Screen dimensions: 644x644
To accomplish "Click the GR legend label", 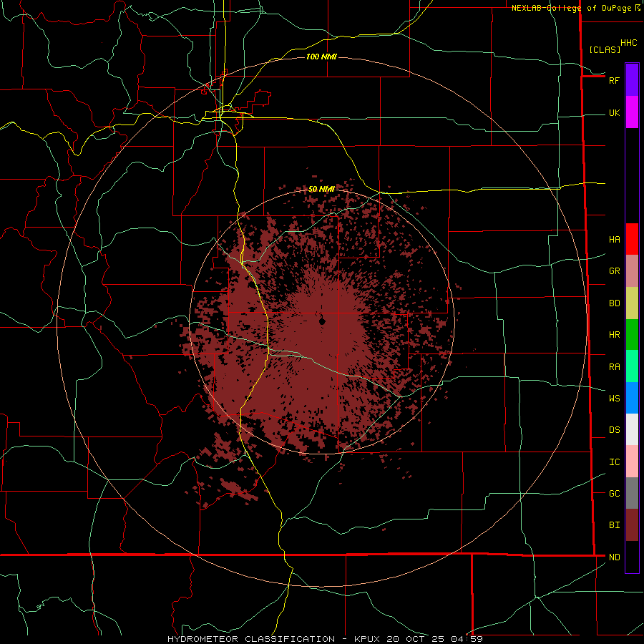I will pyautogui.click(x=614, y=271).
